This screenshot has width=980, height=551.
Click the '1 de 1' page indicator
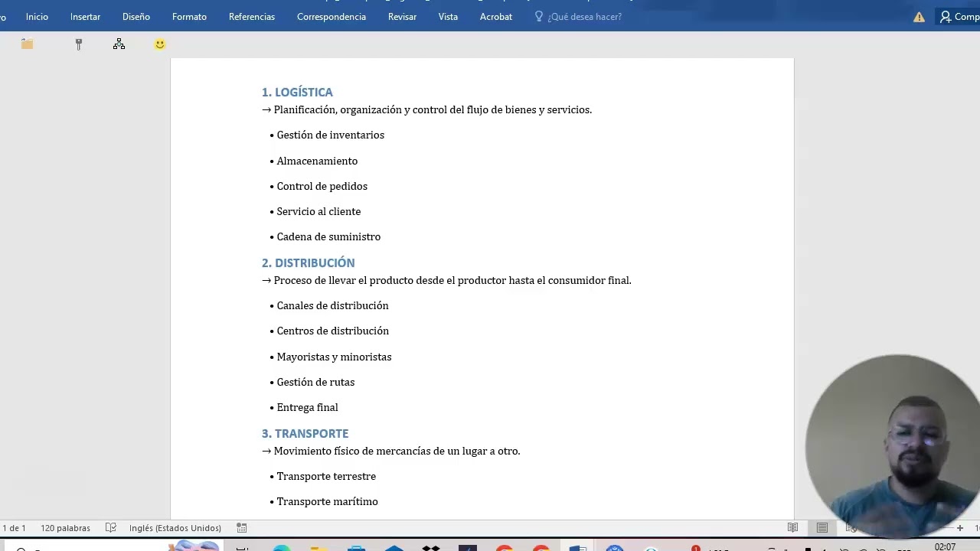(x=14, y=528)
